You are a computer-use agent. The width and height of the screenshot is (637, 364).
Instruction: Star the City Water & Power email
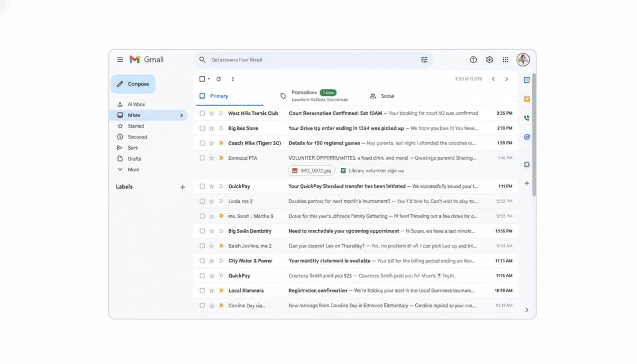211,261
